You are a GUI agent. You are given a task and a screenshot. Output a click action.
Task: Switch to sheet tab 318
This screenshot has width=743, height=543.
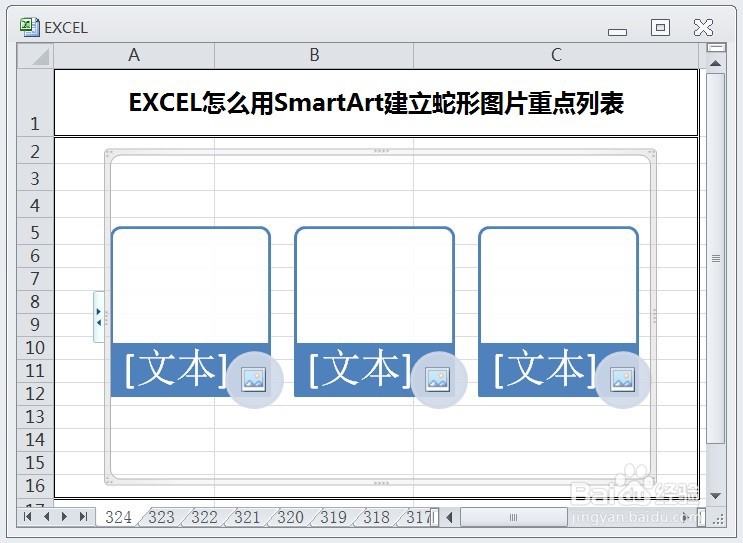(376, 517)
